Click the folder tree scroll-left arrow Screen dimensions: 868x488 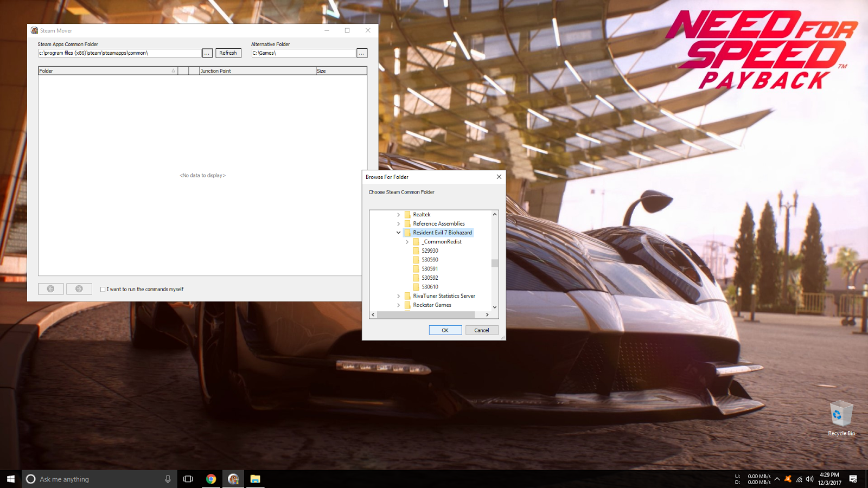coord(373,314)
